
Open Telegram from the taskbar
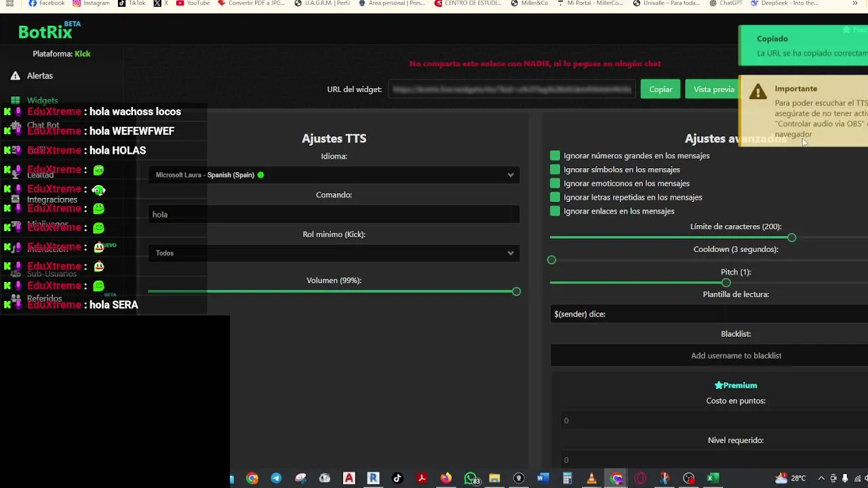click(276, 479)
